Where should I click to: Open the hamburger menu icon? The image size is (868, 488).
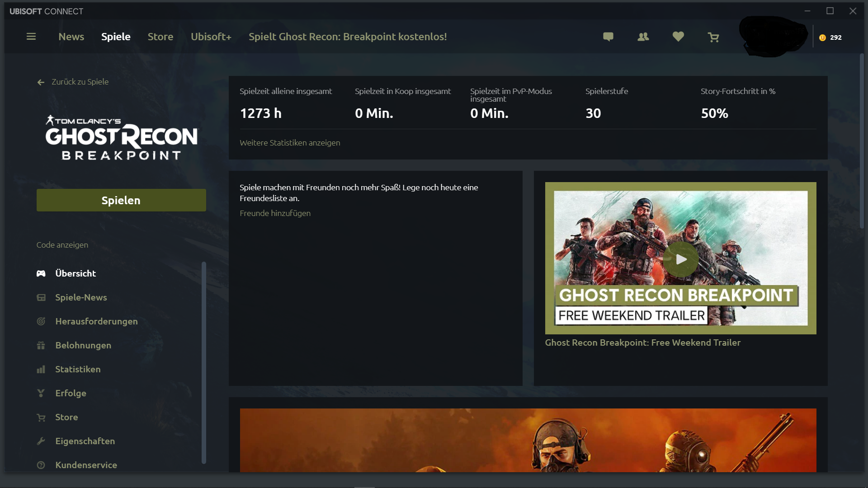click(x=31, y=37)
